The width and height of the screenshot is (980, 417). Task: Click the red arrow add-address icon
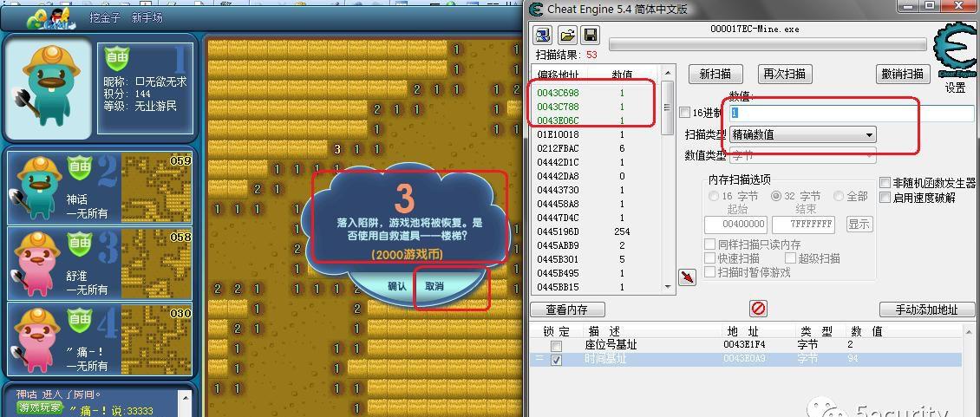[688, 277]
